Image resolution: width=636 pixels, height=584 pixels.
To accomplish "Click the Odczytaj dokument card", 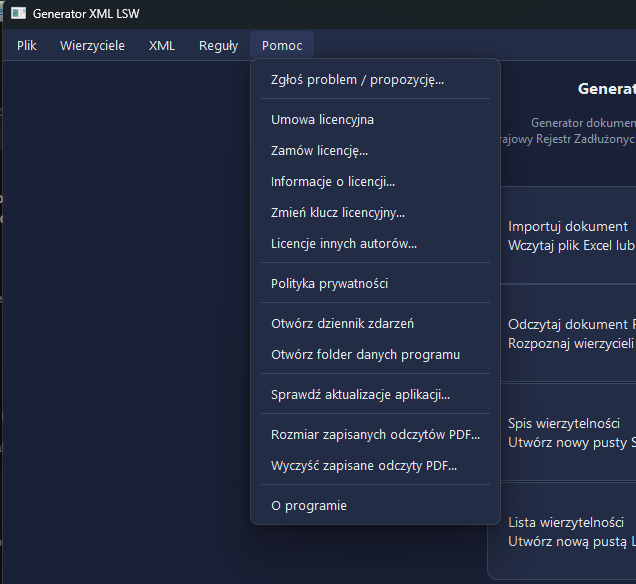I will pyautogui.click(x=568, y=334).
